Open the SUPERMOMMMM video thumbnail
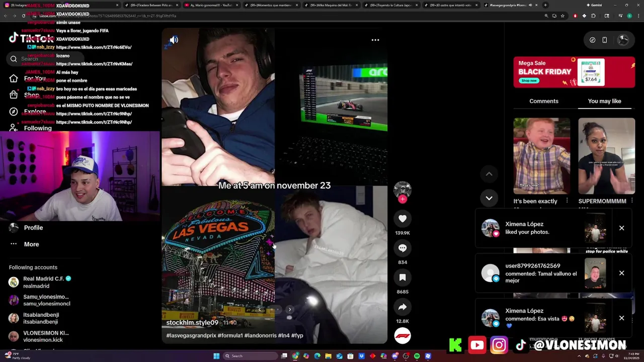The width and height of the screenshot is (644, 362). tap(606, 156)
